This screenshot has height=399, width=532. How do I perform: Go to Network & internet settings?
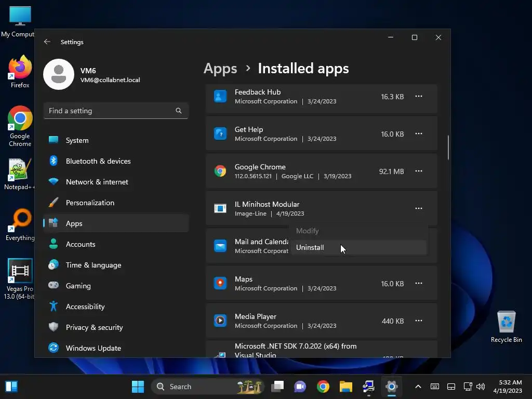point(116,182)
